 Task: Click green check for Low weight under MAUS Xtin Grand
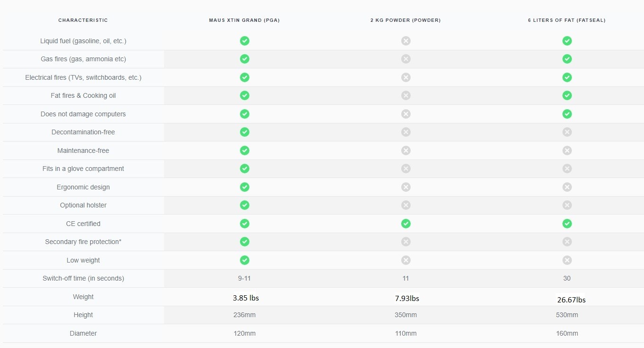pos(244,260)
